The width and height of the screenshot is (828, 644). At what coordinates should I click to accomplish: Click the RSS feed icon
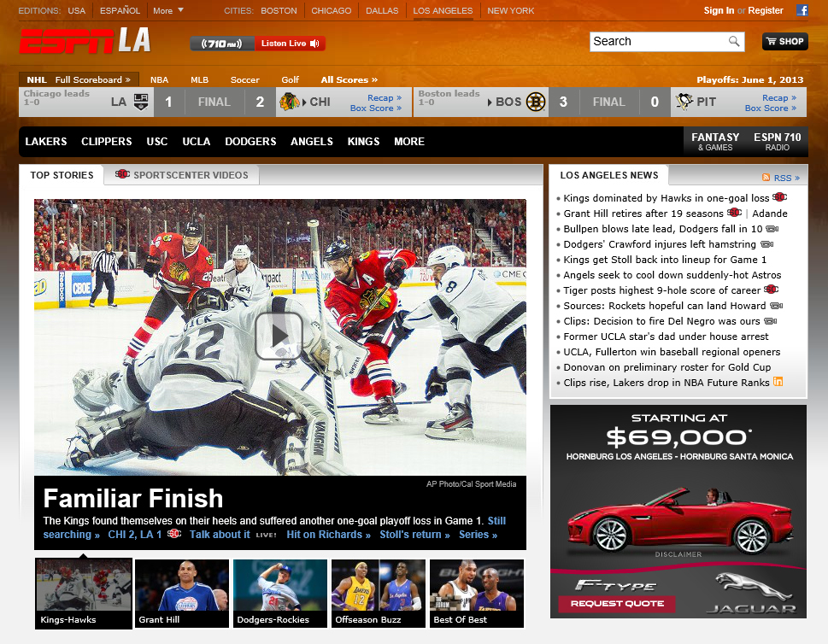click(x=766, y=178)
